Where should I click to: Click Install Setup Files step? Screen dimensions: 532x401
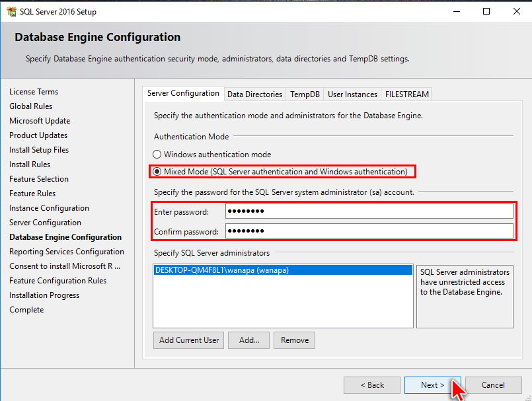(39, 150)
